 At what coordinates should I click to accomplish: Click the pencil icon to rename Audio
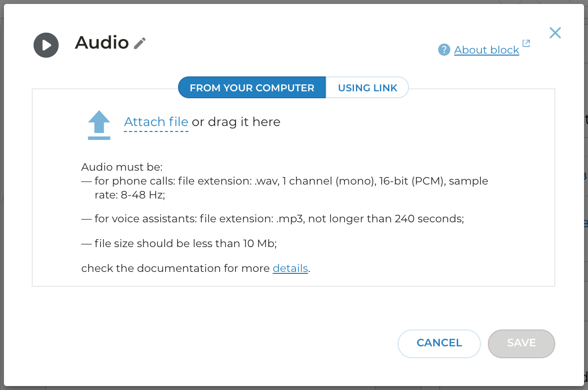pos(140,43)
